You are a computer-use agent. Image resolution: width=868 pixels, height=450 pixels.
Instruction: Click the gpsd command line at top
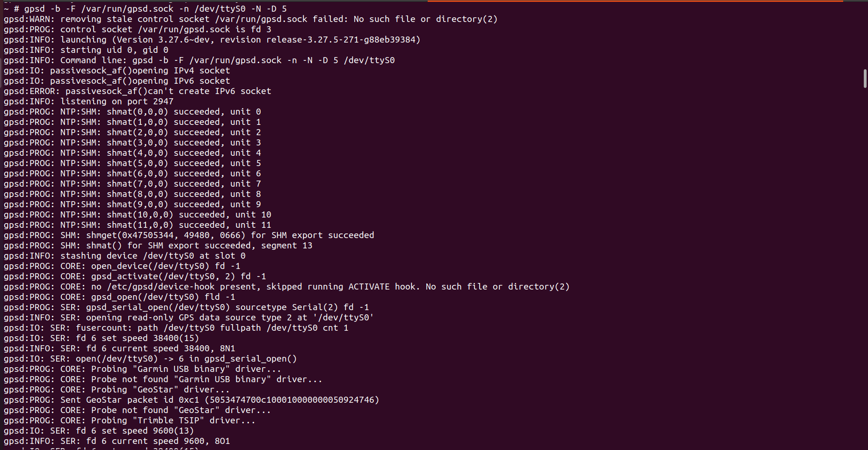(x=145, y=9)
